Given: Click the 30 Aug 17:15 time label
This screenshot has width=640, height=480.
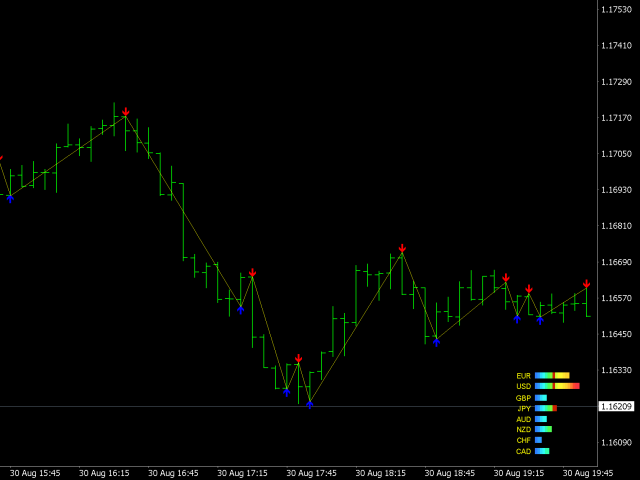Looking at the screenshot, I should point(242,473).
